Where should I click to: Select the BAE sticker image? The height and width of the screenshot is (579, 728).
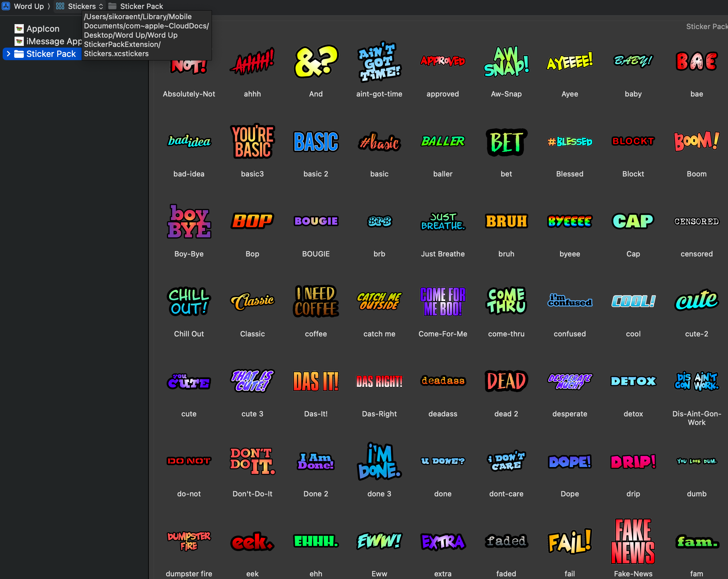696,61
